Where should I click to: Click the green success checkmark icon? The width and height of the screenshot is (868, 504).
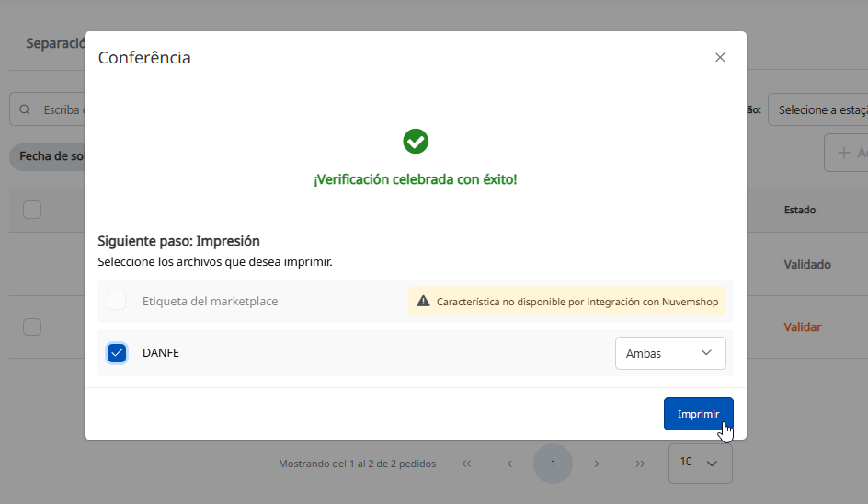click(x=416, y=142)
